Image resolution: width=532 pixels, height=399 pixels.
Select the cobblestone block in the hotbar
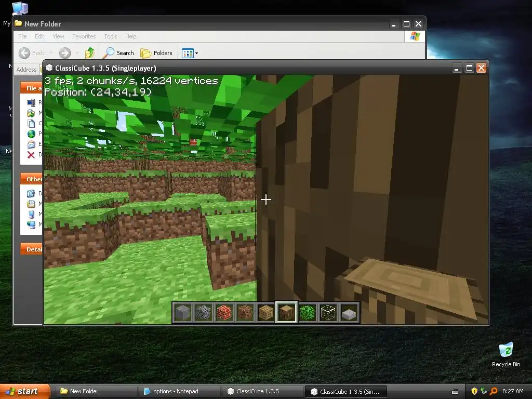click(204, 312)
